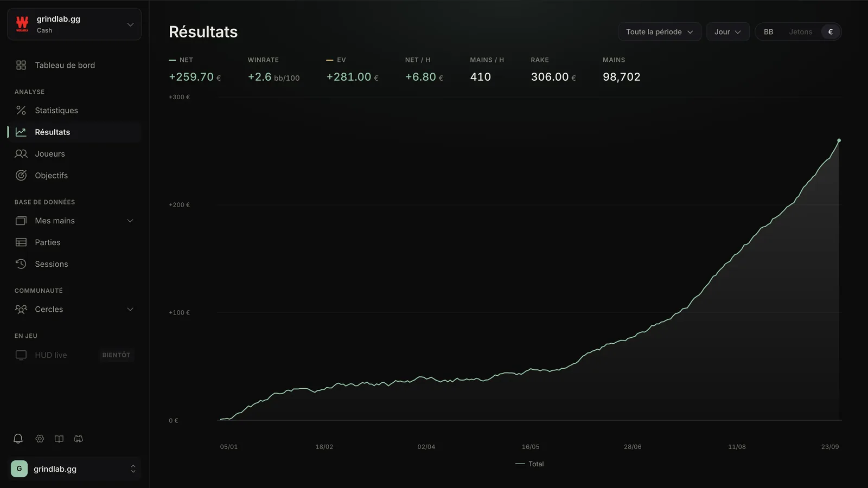868x488 pixels.
Task: Click the Winamax logo icon
Action: (22, 24)
